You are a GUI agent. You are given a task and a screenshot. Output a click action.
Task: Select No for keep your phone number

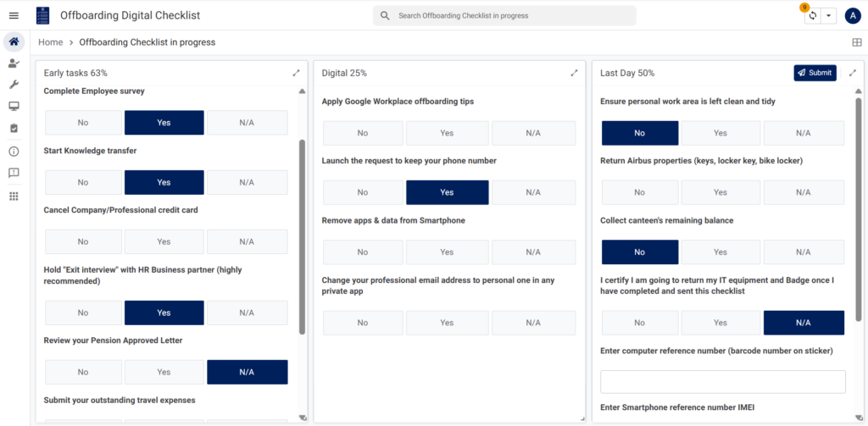[x=363, y=192]
